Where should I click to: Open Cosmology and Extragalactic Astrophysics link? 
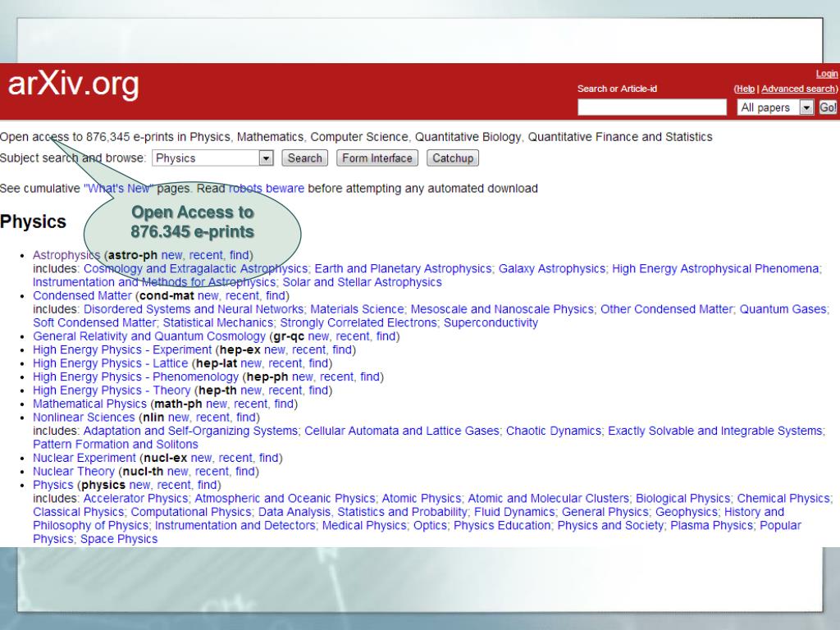click(195, 268)
